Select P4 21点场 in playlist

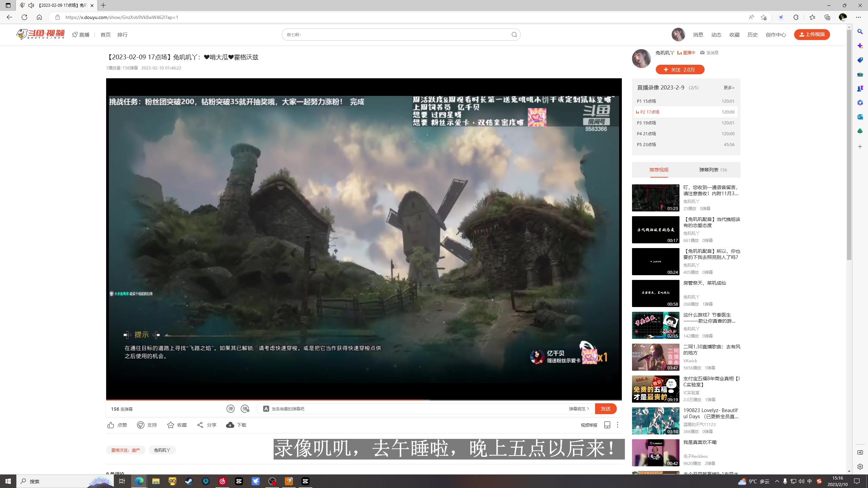[x=686, y=134]
